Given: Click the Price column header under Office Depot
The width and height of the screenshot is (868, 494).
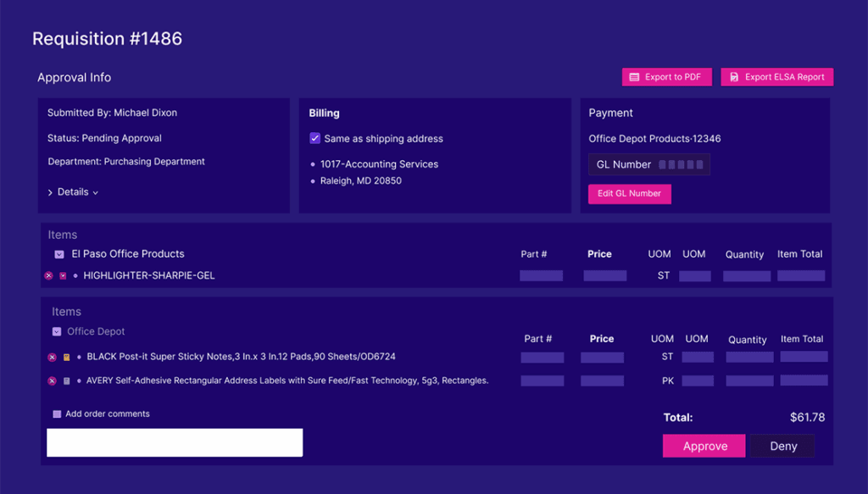Looking at the screenshot, I should tap(601, 339).
